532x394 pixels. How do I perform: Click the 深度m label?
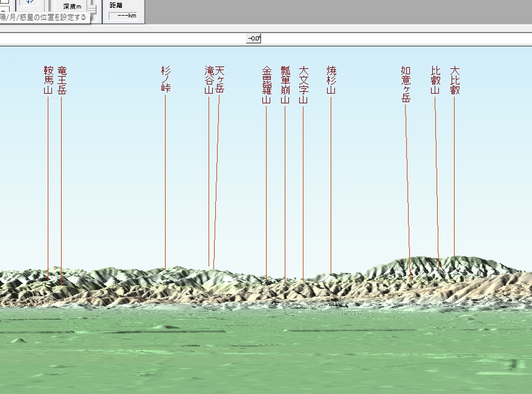(73, 6)
